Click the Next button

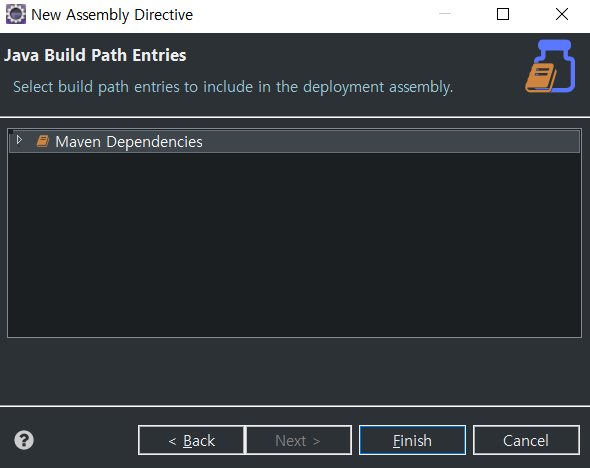tap(298, 440)
